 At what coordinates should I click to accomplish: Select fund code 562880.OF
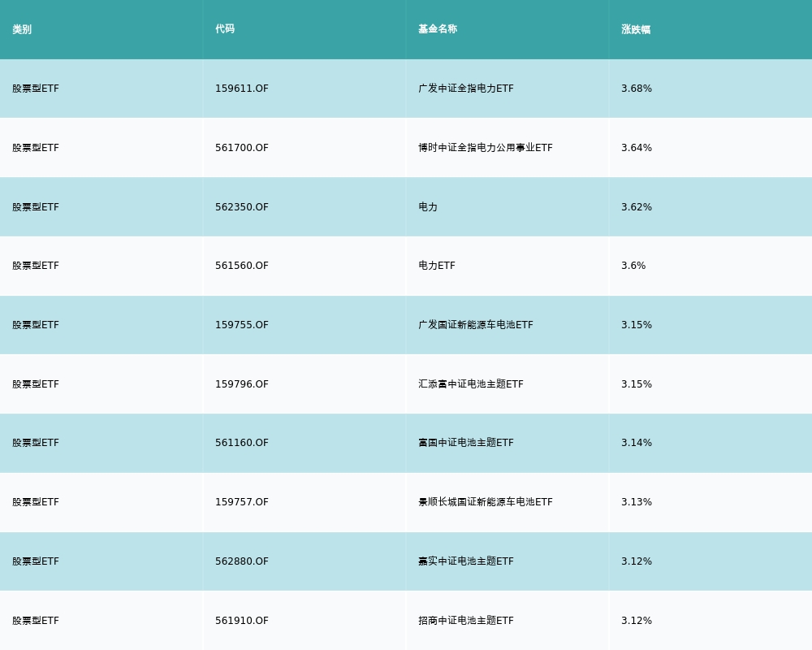242,561
